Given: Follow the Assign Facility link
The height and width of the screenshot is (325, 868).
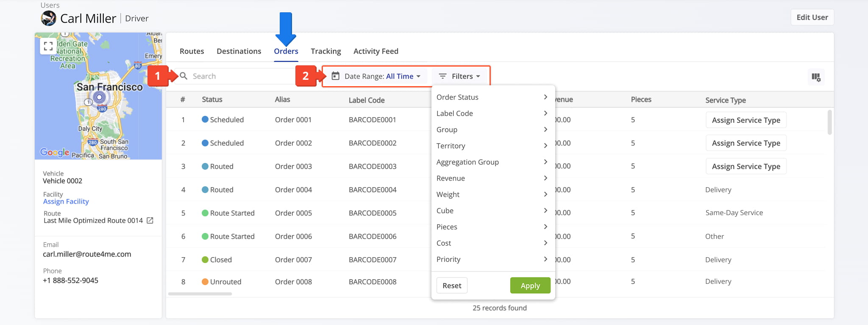Looking at the screenshot, I should point(66,202).
